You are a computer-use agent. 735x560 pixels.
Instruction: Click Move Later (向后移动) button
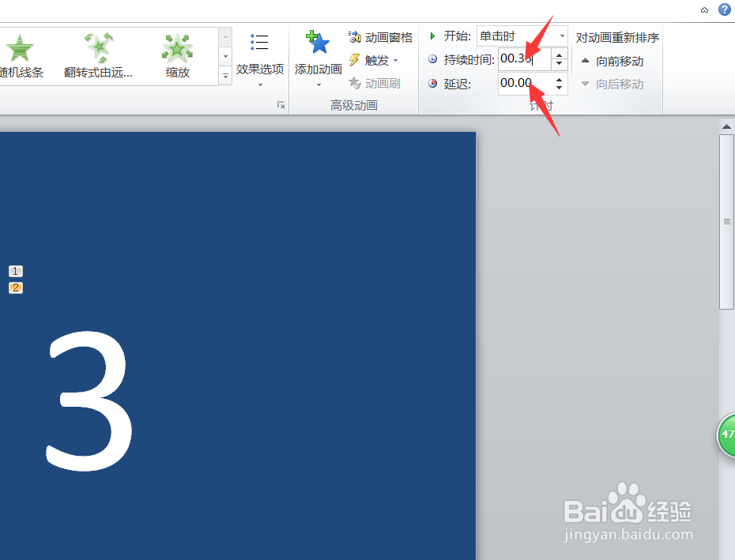pyautogui.click(x=612, y=85)
